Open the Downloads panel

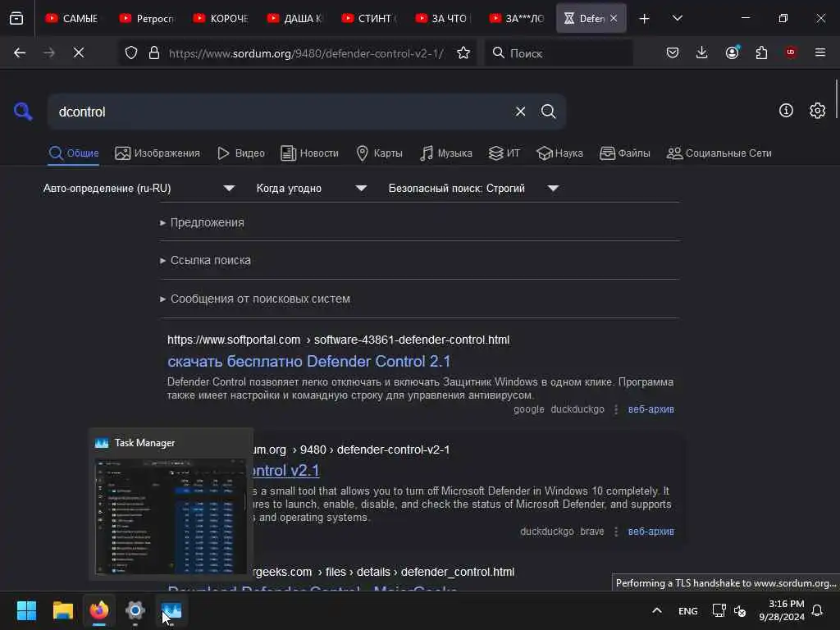(x=702, y=52)
